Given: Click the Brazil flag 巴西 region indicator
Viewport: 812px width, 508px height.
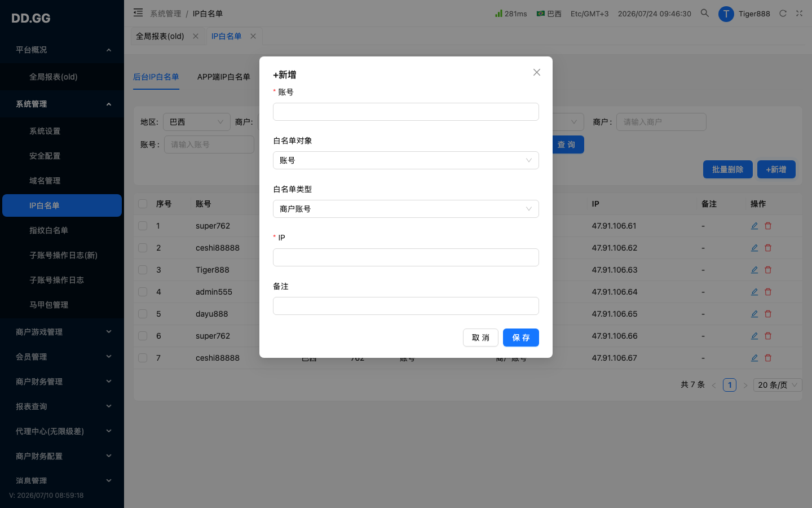Looking at the screenshot, I should coord(549,14).
